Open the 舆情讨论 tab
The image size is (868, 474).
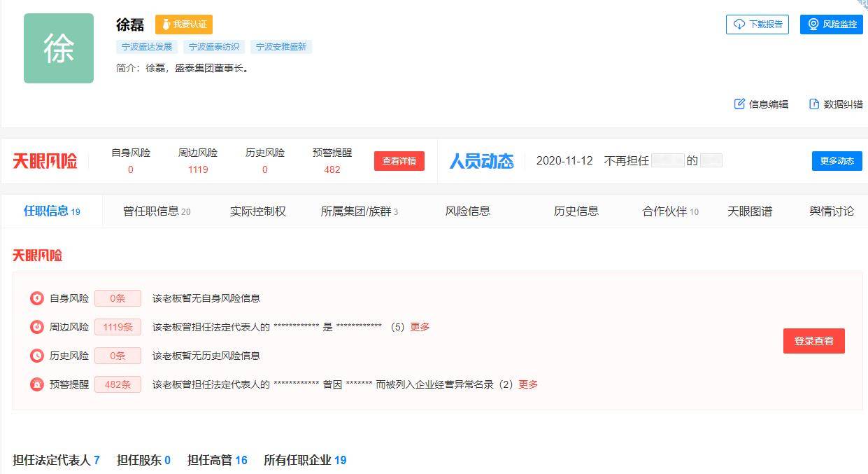tap(832, 211)
